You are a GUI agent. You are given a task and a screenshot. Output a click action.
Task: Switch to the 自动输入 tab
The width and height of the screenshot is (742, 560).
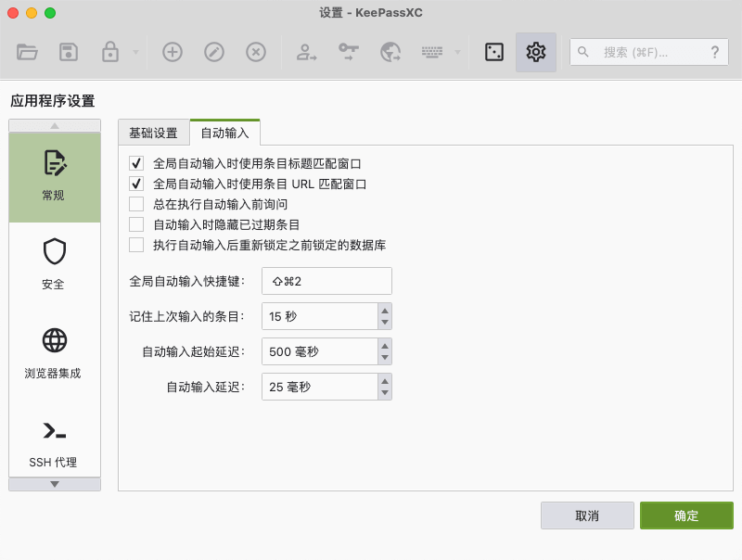coord(224,133)
